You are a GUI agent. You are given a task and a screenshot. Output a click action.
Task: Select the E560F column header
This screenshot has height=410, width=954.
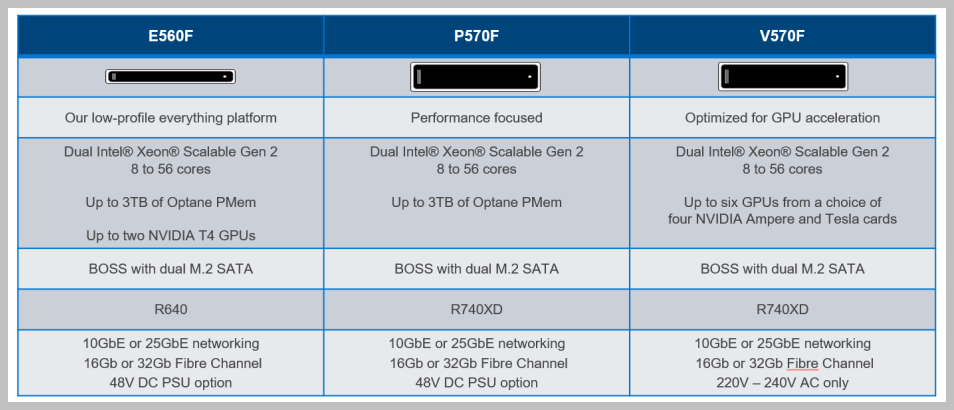point(171,36)
